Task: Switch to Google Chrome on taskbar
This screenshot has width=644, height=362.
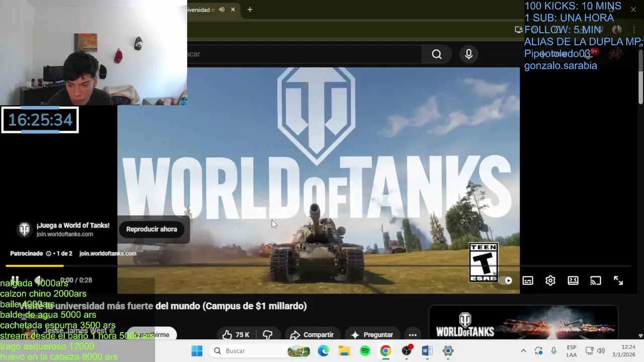Action: click(386, 351)
